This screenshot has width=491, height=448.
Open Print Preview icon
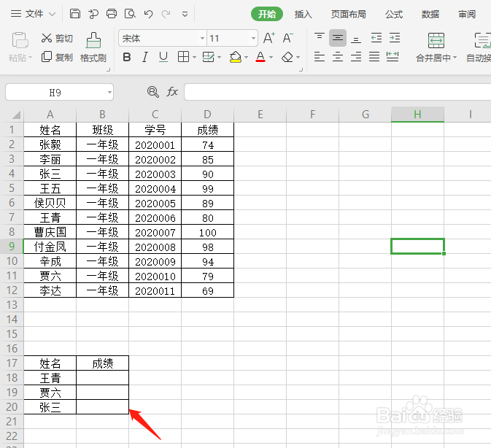pos(130,14)
